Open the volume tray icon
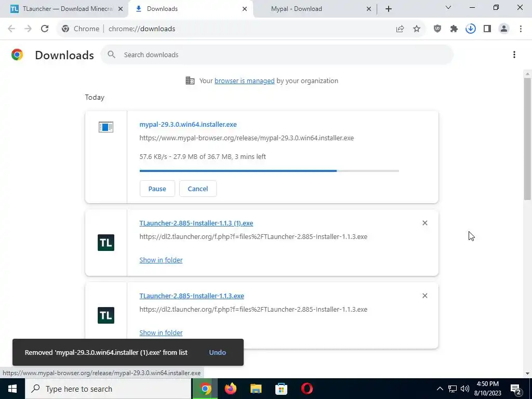This screenshot has width=532, height=399. pos(465,389)
